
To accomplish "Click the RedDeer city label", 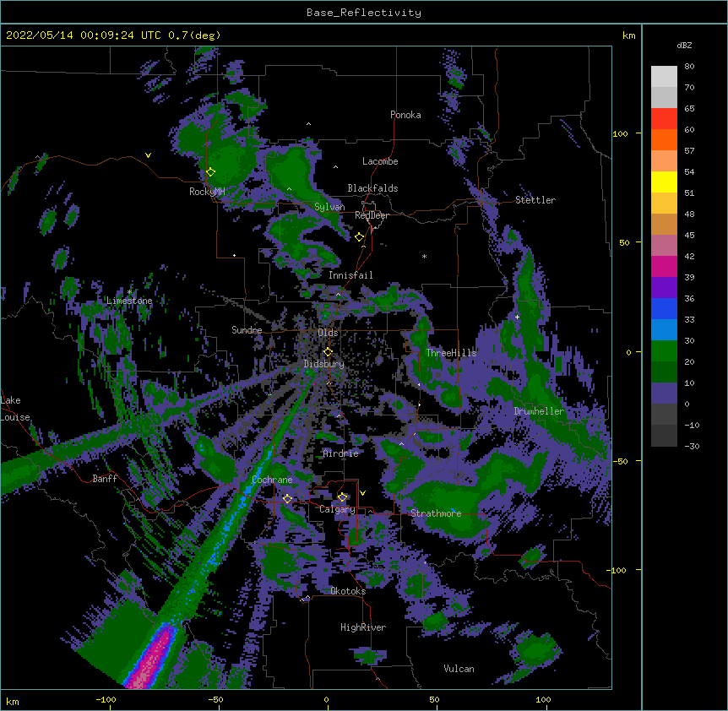I will click(x=372, y=215).
